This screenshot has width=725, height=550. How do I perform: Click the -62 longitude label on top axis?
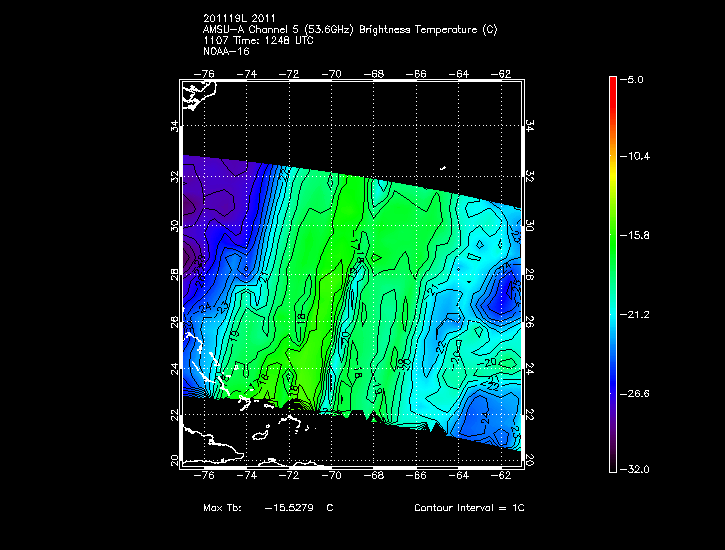pos(501,74)
